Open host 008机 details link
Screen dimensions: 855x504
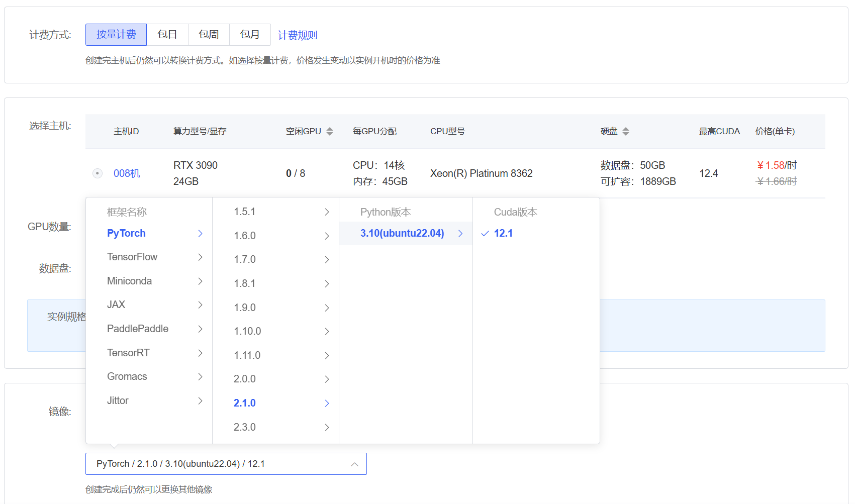127,173
